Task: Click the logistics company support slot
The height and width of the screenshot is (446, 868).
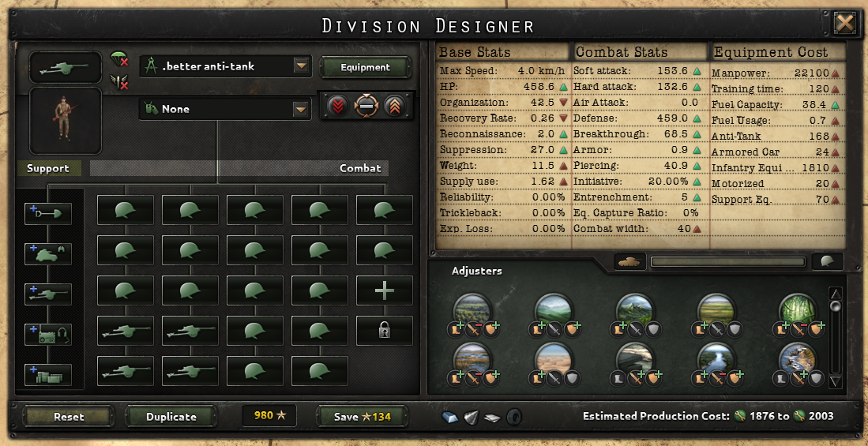Action: [48, 375]
